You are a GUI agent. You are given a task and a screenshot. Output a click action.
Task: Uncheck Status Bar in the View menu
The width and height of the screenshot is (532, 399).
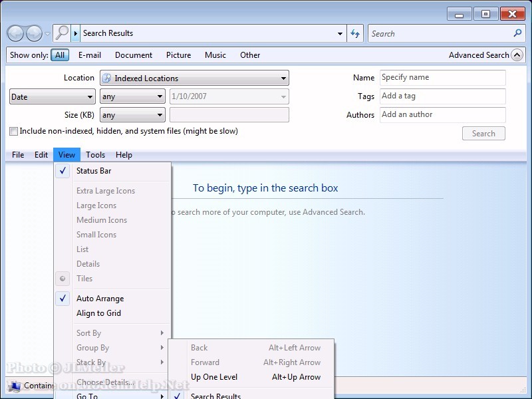94,171
